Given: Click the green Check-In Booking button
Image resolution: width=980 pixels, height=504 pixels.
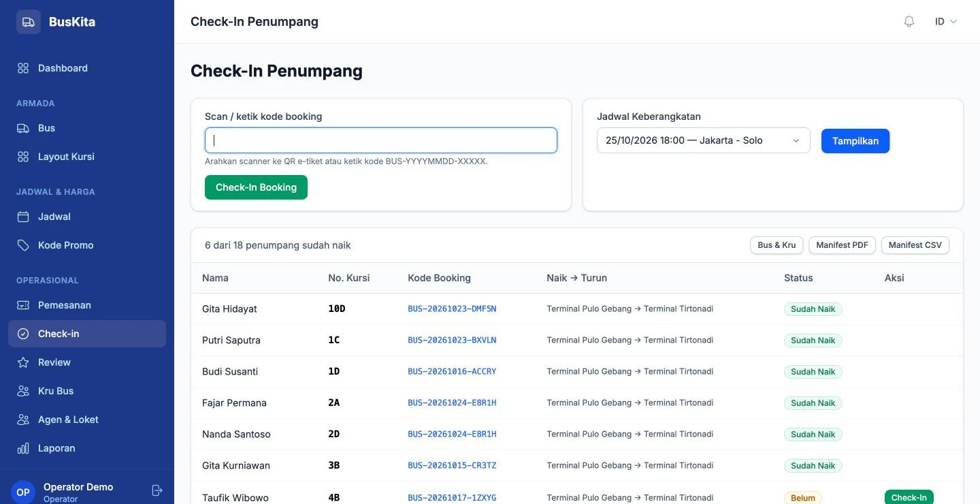Looking at the screenshot, I should (x=256, y=187).
